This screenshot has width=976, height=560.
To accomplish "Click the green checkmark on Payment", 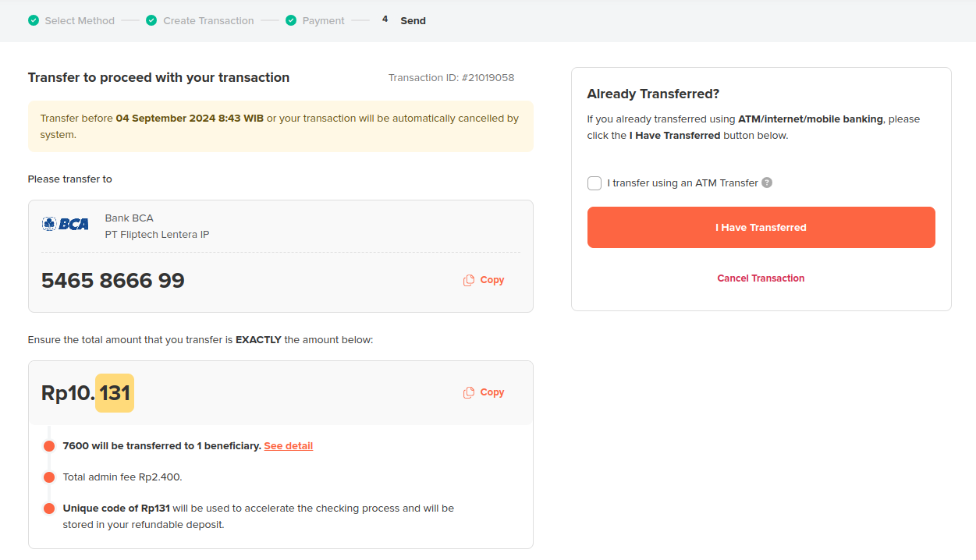I will point(290,19).
